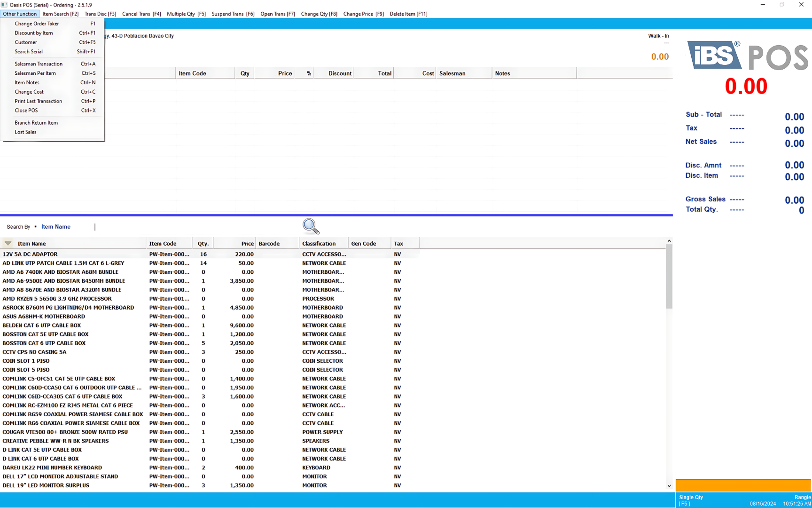Click Delete Item [F11] toolbar item
This screenshot has height=508, width=812.
coord(408,14)
